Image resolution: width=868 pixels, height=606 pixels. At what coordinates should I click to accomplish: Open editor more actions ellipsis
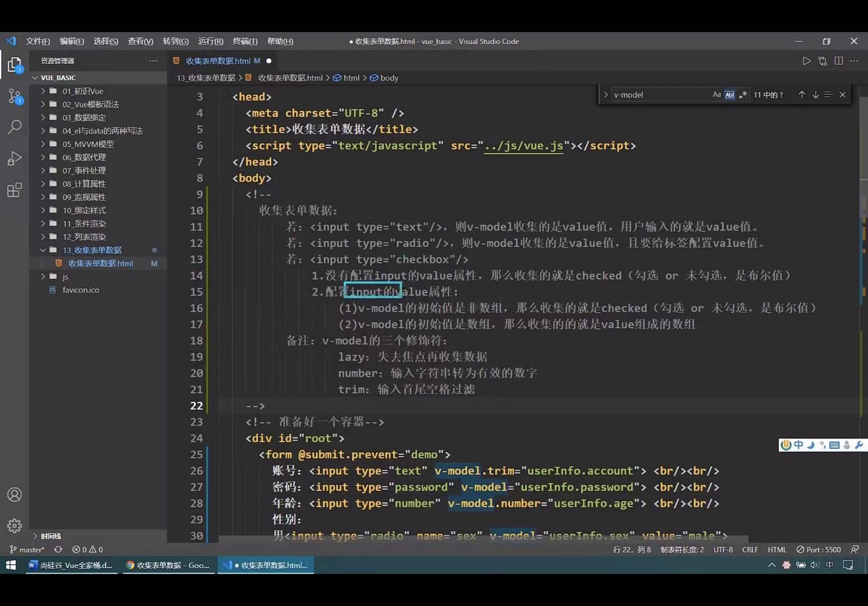click(854, 61)
